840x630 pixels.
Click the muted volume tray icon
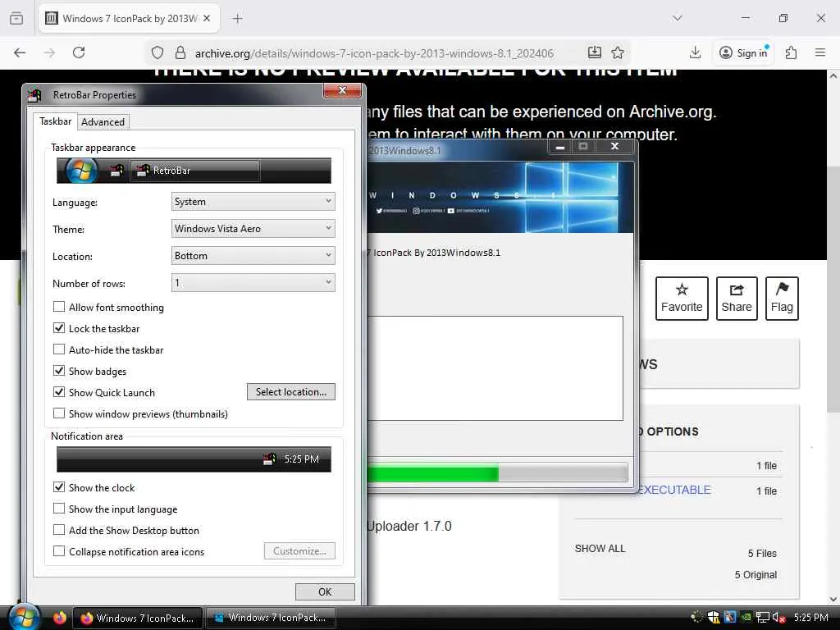[779, 618]
